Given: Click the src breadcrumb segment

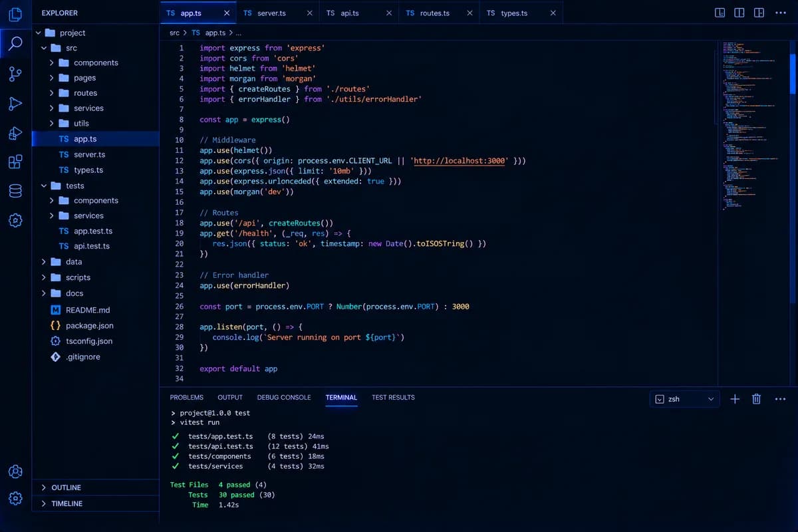Looking at the screenshot, I should click(x=174, y=33).
